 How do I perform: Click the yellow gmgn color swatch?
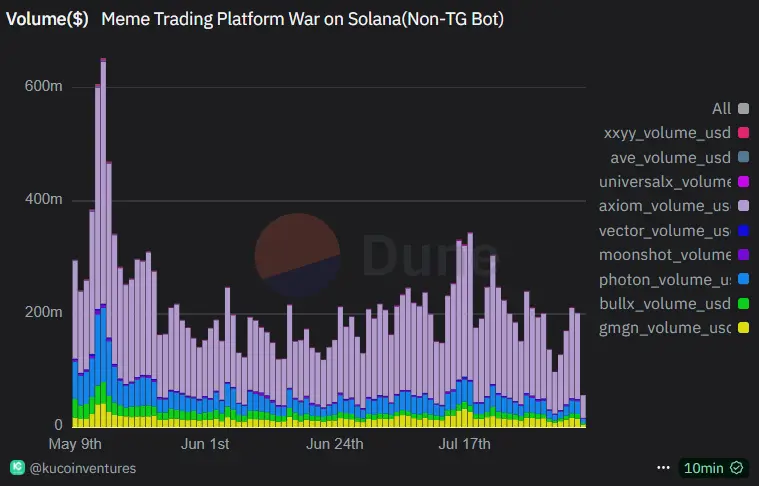pyautogui.click(x=743, y=328)
